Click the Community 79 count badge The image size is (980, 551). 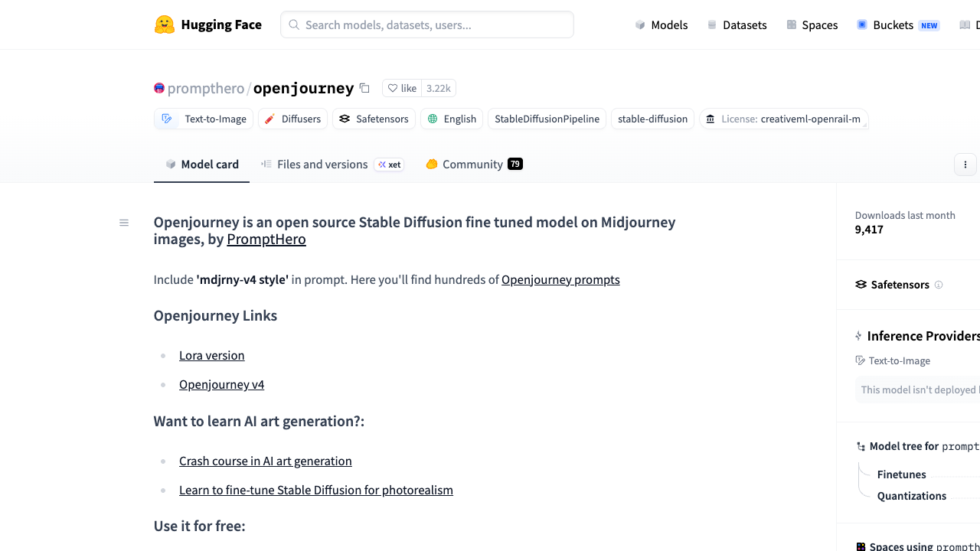(x=515, y=164)
